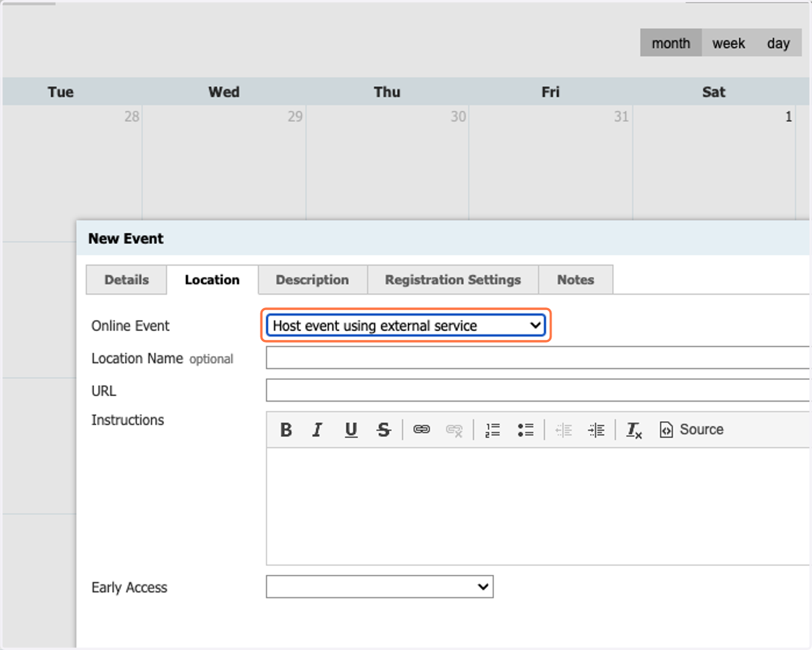Click the Increase Indent icon
This screenshot has height=650, width=812.
click(596, 429)
